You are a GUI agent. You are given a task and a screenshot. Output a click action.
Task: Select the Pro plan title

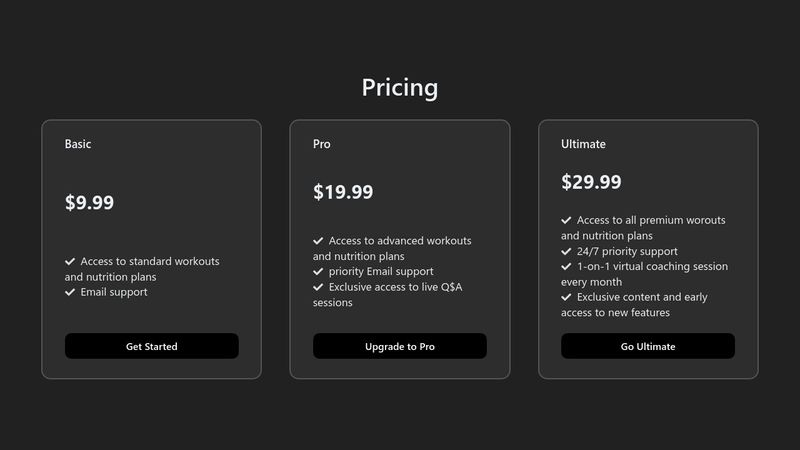point(322,144)
